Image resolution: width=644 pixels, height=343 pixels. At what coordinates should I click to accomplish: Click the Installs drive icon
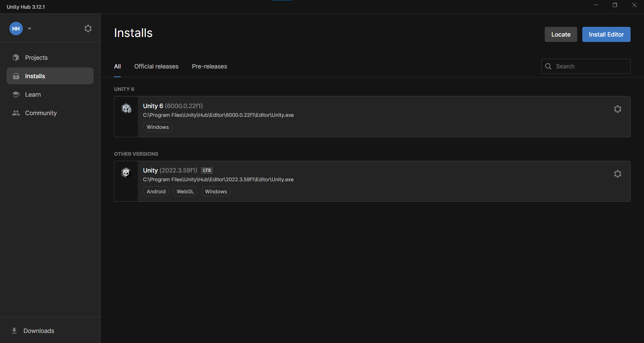pos(16,76)
